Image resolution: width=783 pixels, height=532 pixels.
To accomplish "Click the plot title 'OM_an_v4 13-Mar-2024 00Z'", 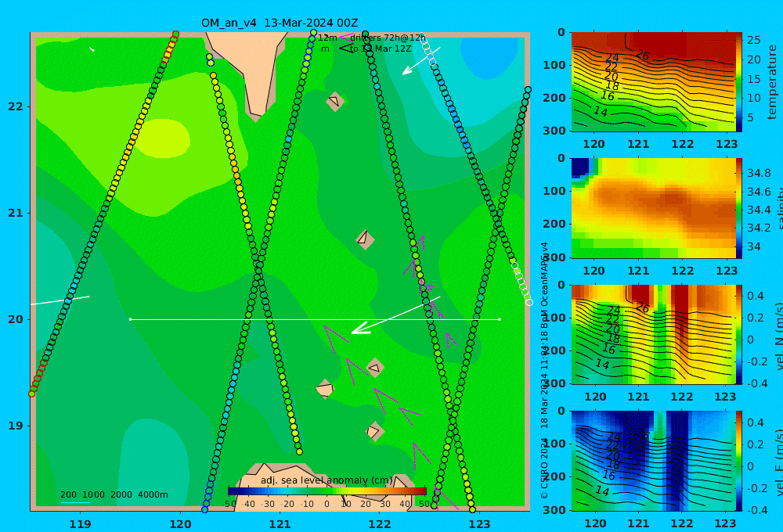I will (280, 23).
